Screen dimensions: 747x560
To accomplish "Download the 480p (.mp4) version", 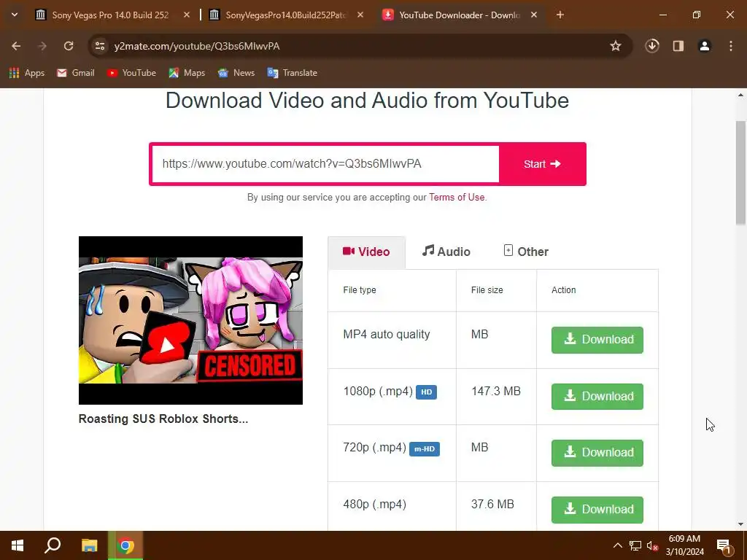I will [597, 510].
